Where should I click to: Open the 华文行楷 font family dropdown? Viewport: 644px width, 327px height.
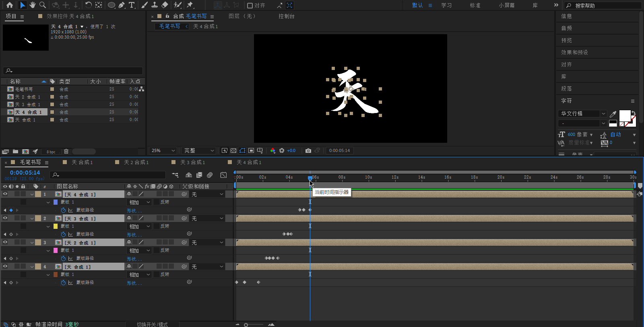coord(582,114)
